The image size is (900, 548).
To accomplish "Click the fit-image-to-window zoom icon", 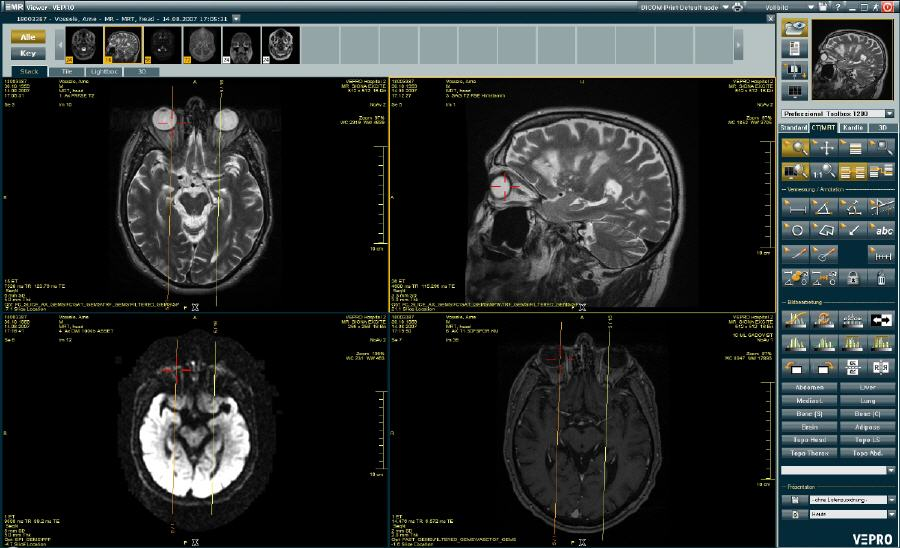I will pos(796,171).
